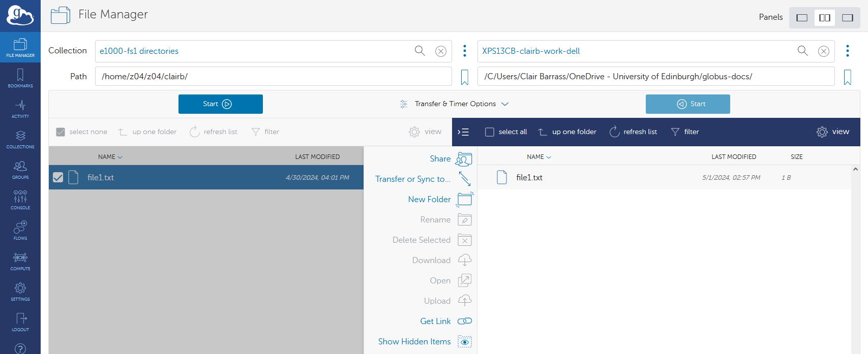The width and height of the screenshot is (868, 354).
Task: Sort left pane by LAST MODIFIED
Action: tap(317, 157)
